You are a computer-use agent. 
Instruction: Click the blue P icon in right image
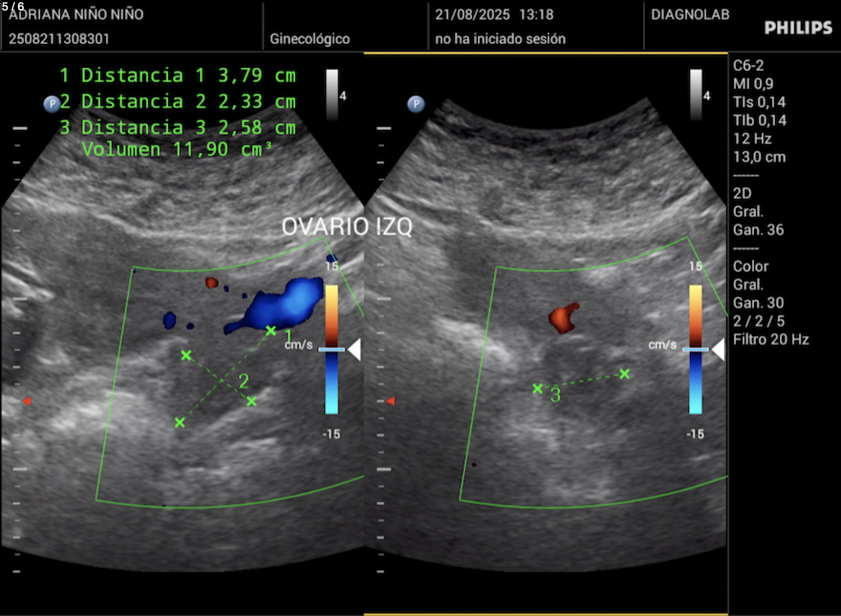click(x=416, y=104)
